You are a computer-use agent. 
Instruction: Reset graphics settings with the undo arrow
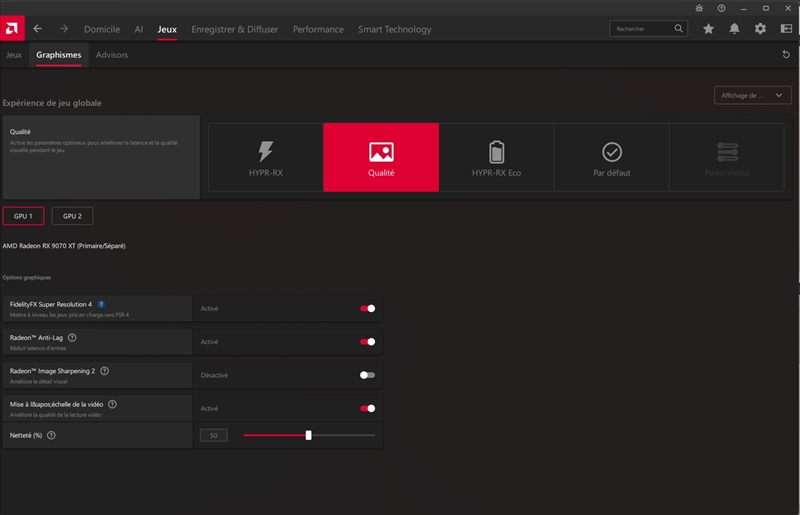pyautogui.click(x=786, y=55)
